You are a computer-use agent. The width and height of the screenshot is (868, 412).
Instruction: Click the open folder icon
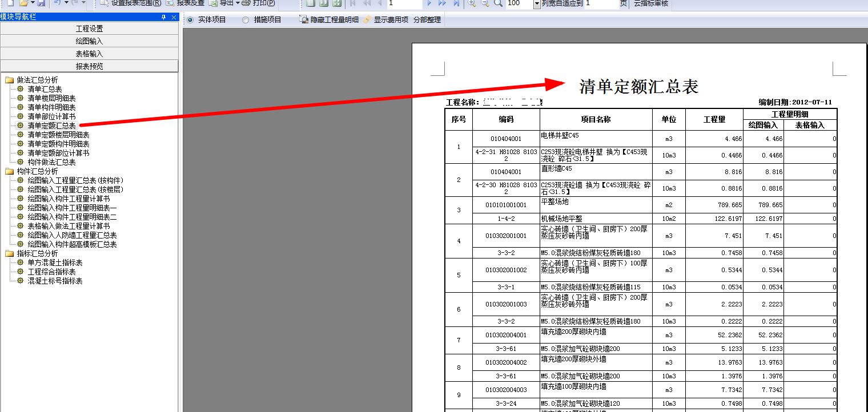point(25,3)
